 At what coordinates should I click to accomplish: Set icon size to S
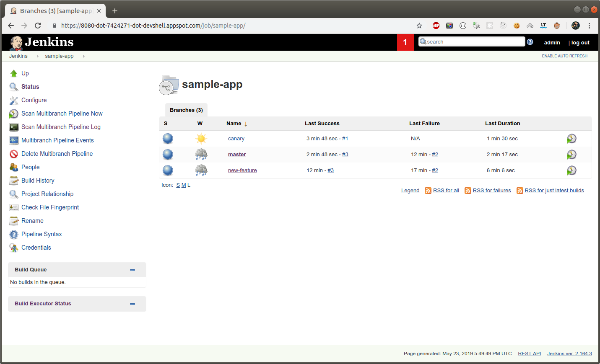pos(178,185)
